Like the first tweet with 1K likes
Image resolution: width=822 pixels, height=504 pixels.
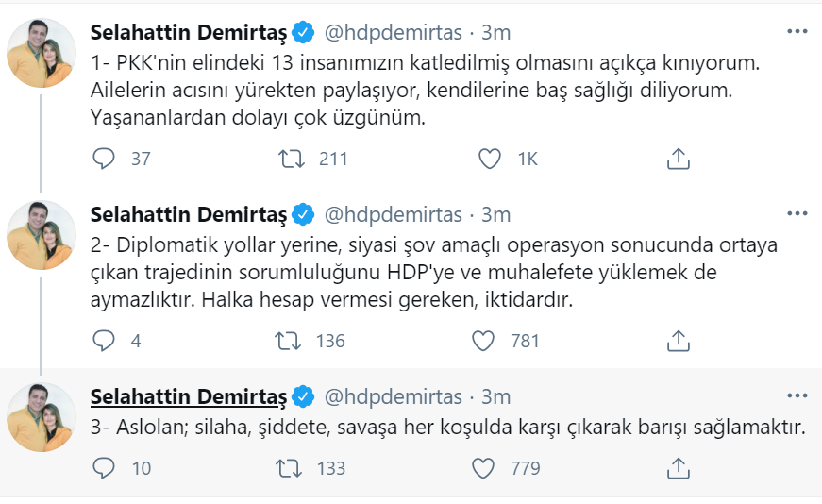[489, 159]
